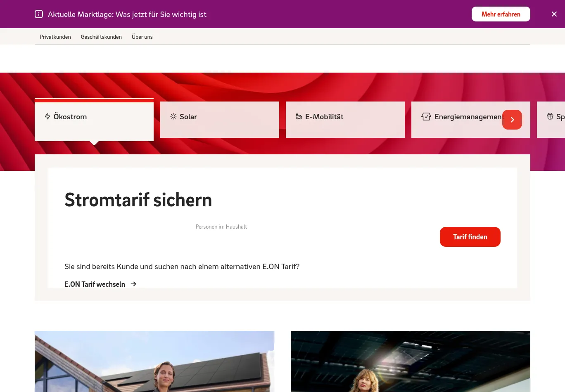
Task: Click the house icon on Energiemanagement
Action: coord(426,117)
